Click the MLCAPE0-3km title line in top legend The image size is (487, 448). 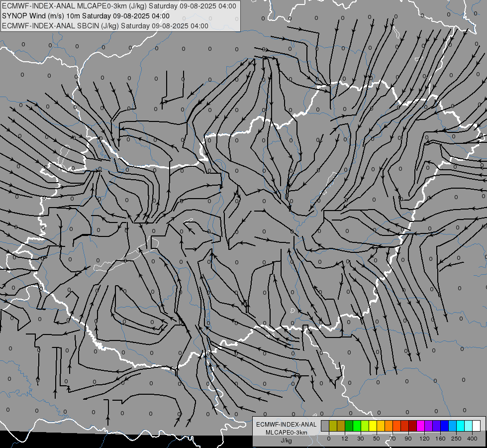pyautogui.click(x=119, y=6)
